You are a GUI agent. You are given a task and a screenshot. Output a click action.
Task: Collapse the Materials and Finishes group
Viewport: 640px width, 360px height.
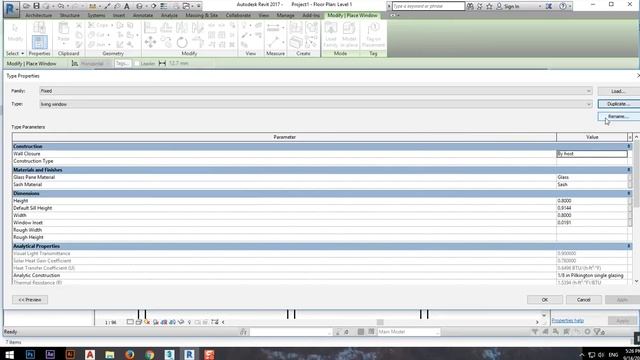(629, 170)
